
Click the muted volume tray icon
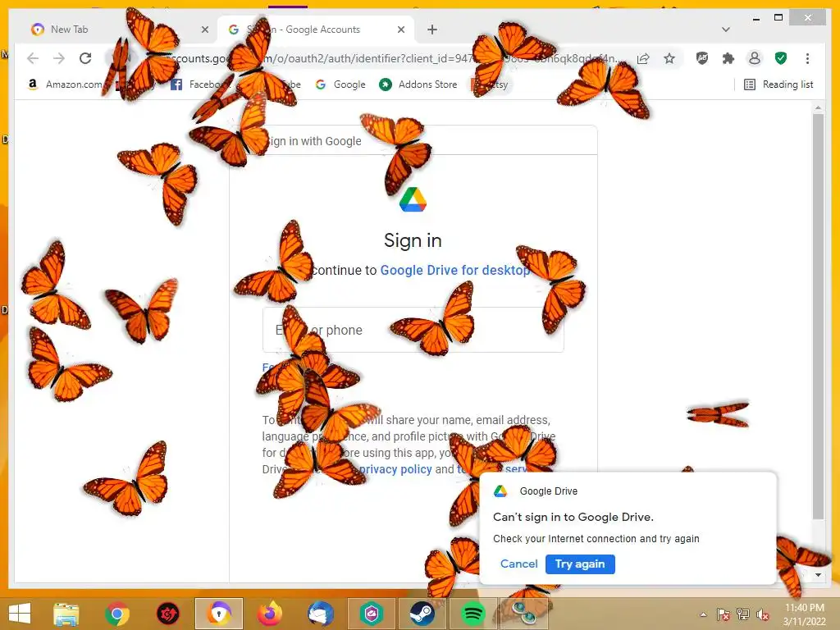pyautogui.click(x=763, y=614)
